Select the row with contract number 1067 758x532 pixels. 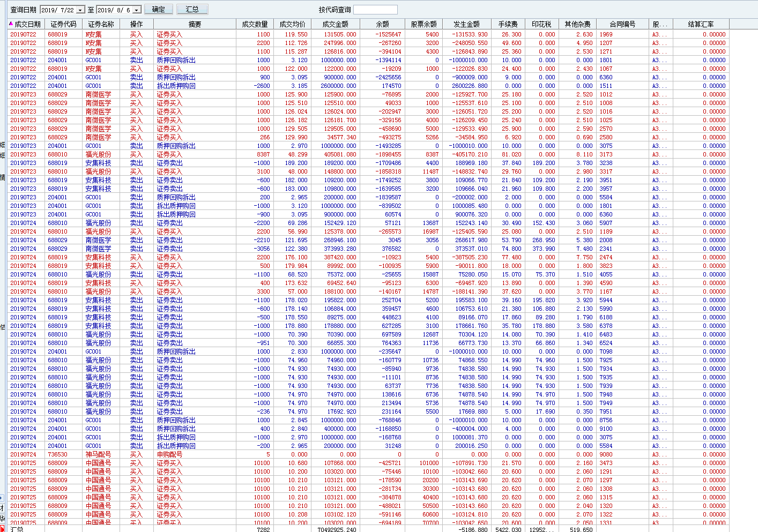coord(368,69)
